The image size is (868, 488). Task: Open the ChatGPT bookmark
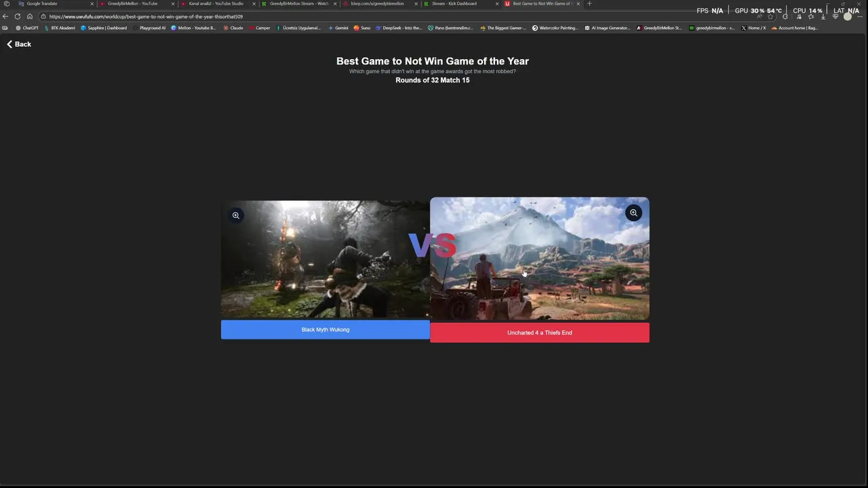27,28
